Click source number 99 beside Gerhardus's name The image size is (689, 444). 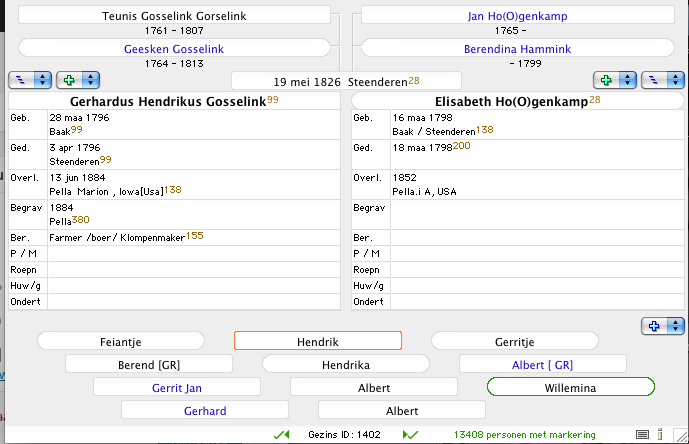[273, 100]
